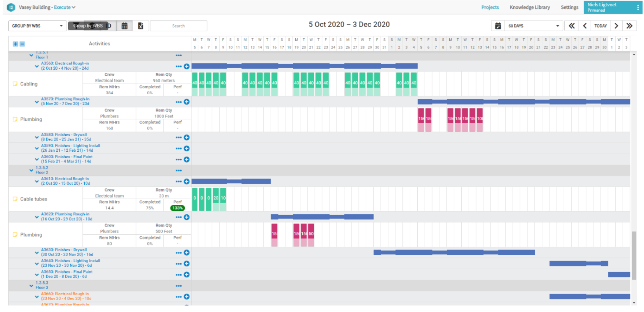Jump back with double-left arrow

click(571, 26)
